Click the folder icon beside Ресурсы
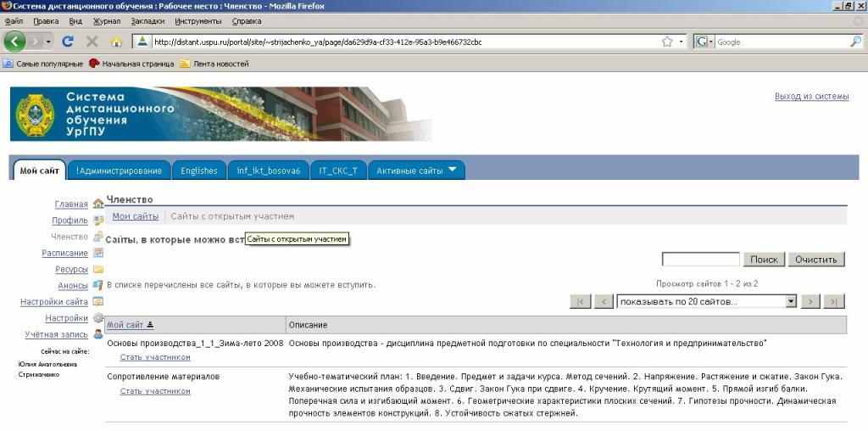Image resolution: width=868 pixels, height=431 pixels. [x=98, y=269]
